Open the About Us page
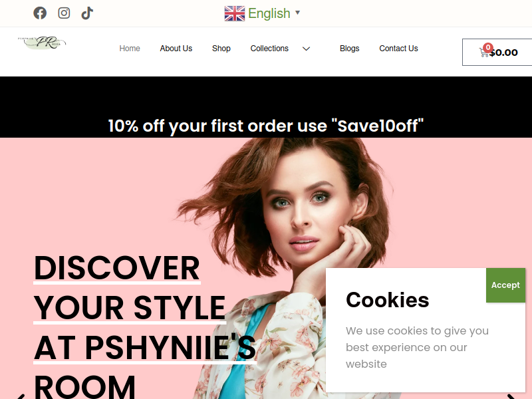Viewport: 532px width, 399px height. click(x=176, y=49)
